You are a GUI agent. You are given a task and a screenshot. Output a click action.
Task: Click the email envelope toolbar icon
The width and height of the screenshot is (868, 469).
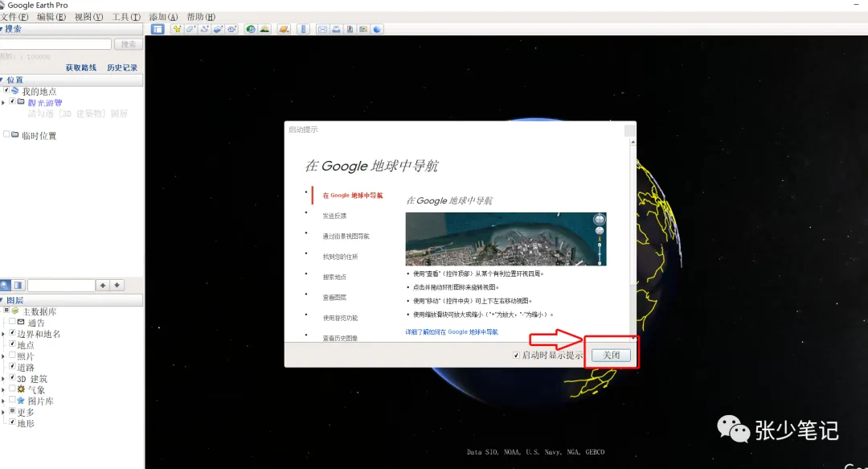point(322,30)
